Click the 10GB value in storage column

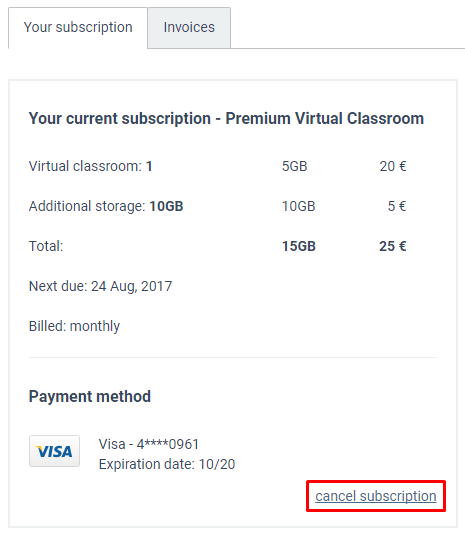click(299, 206)
